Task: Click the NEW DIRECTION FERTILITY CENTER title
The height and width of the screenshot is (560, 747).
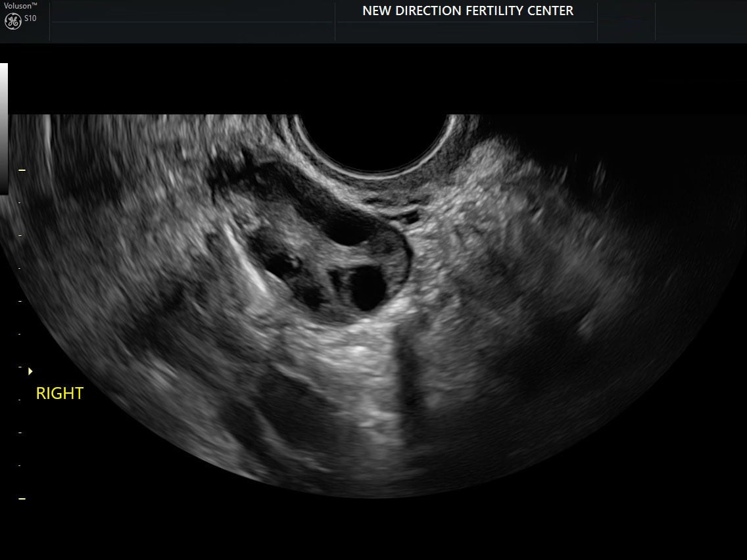Action: tap(468, 11)
